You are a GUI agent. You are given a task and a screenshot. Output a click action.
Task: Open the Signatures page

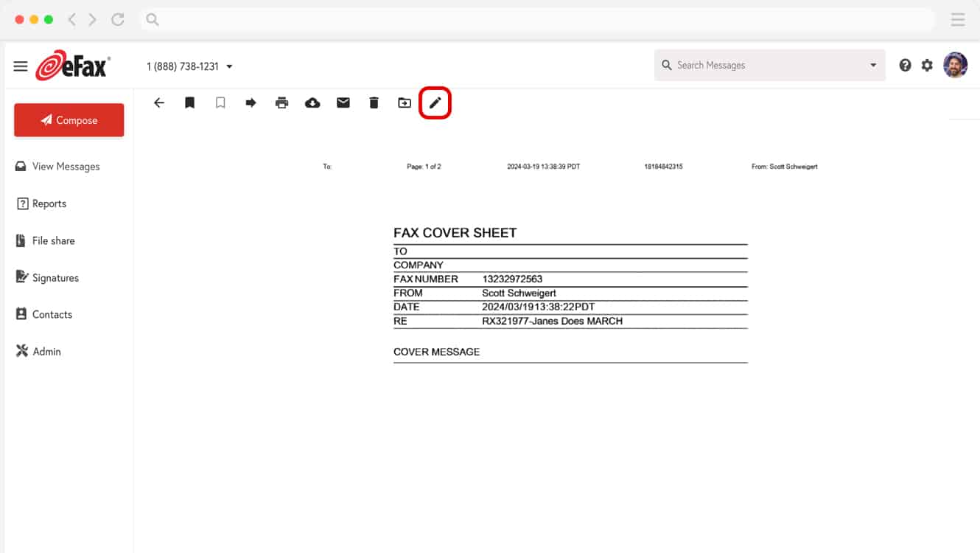tap(55, 277)
